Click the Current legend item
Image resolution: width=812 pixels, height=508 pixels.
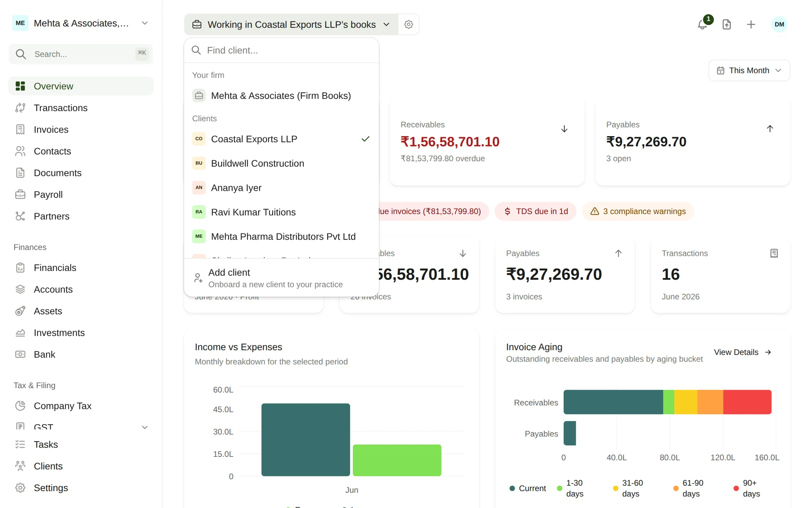pyautogui.click(x=527, y=488)
